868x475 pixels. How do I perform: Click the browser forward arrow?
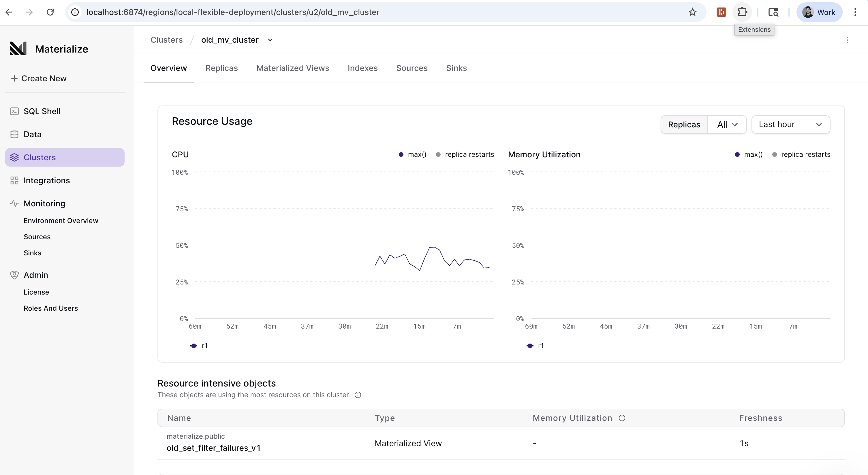(x=29, y=12)
